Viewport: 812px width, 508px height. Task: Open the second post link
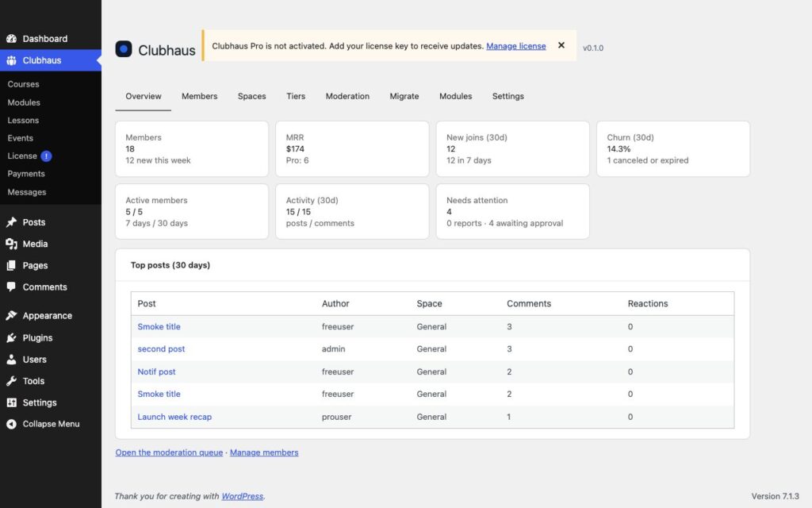click(x=161, y=349)
